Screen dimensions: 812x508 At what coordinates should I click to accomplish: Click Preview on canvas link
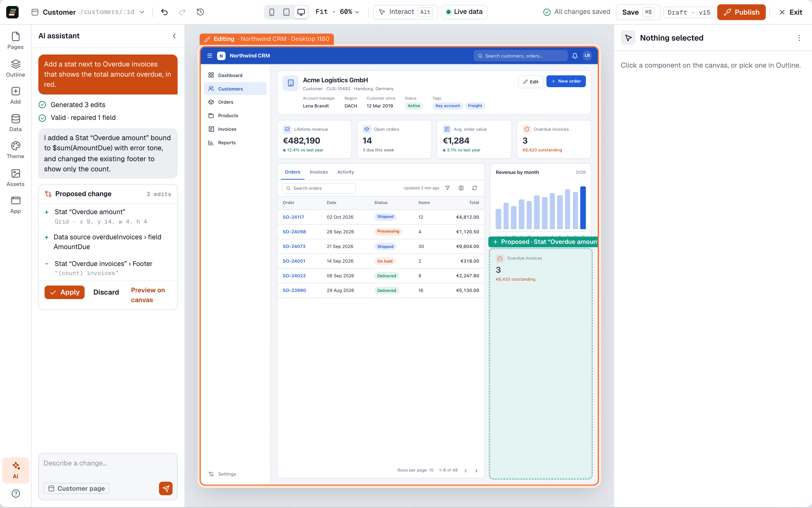click(x=148, y=295)
